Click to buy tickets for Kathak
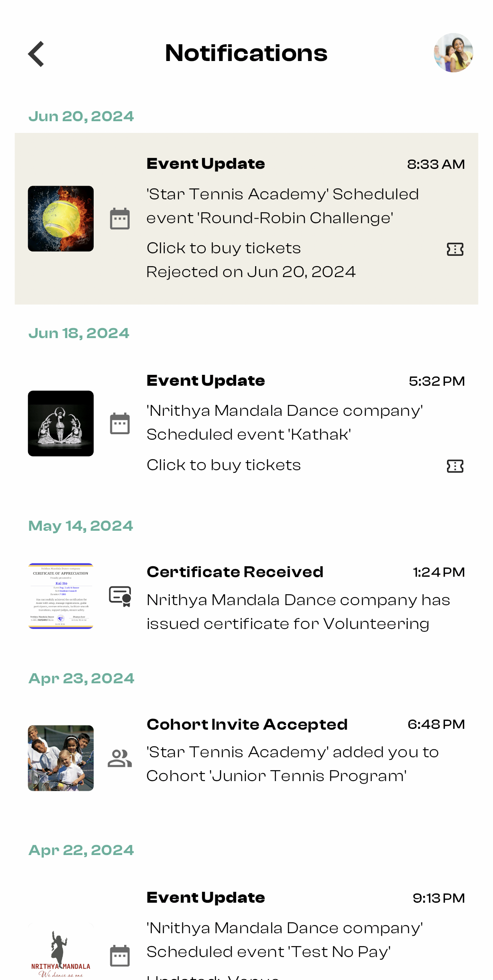Screen dimensions: 493x980 [224, 465]
